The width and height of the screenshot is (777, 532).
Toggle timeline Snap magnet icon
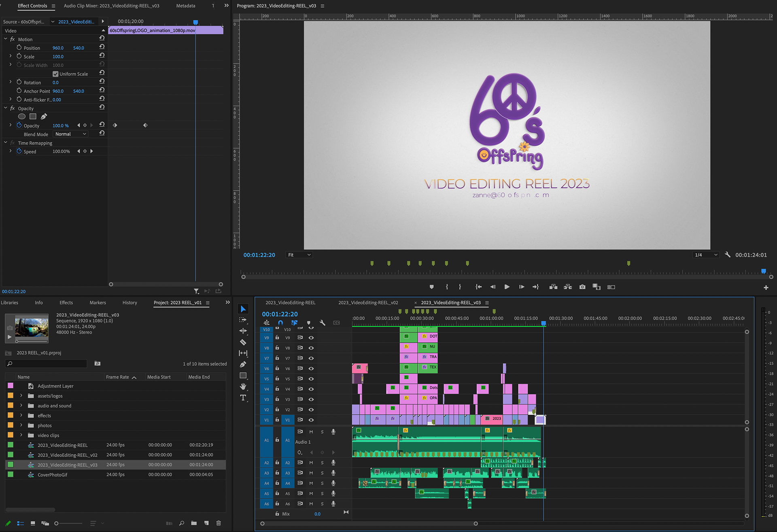click(x=280, y=323)
